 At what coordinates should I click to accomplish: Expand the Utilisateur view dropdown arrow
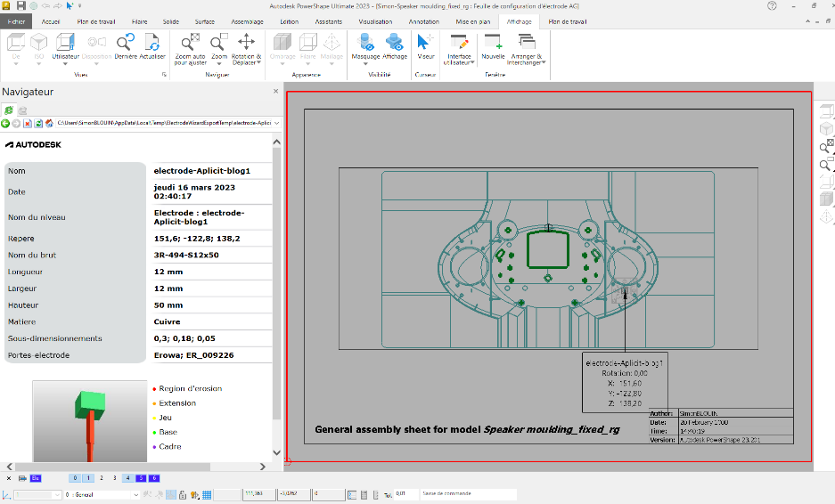click(x=65, y=64)
